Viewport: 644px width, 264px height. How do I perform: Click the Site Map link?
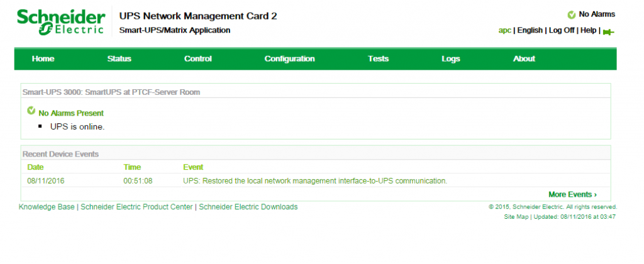click(x=516, y=217)
